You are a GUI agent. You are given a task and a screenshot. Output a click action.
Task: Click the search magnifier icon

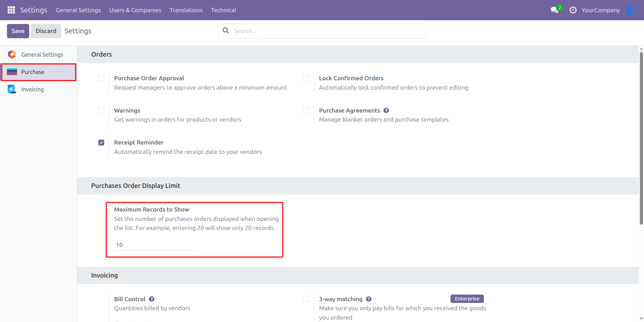click(x=226, y=31)
